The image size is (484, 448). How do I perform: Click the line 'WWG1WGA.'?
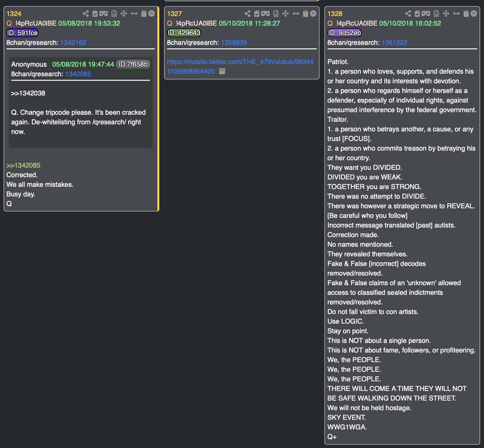[347, 427]
